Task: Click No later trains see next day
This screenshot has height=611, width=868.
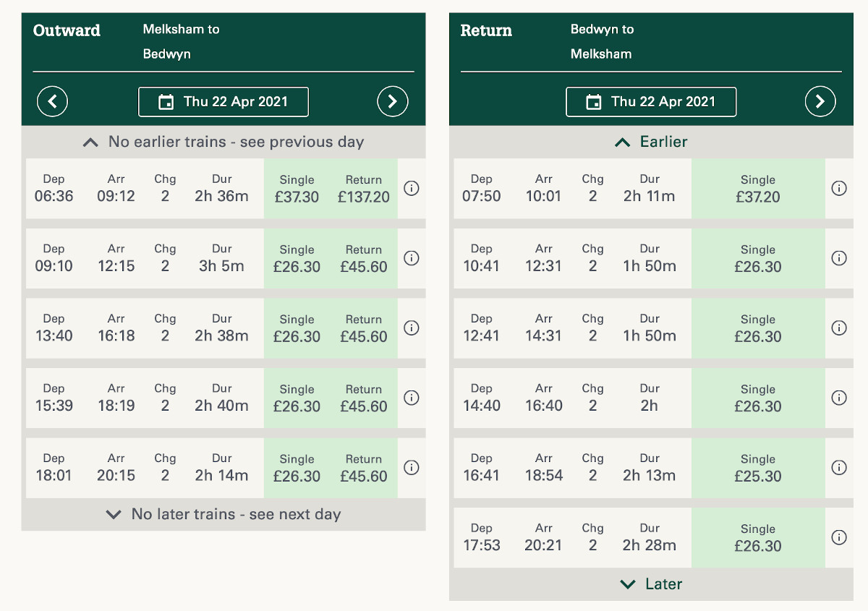Action: 224,514
